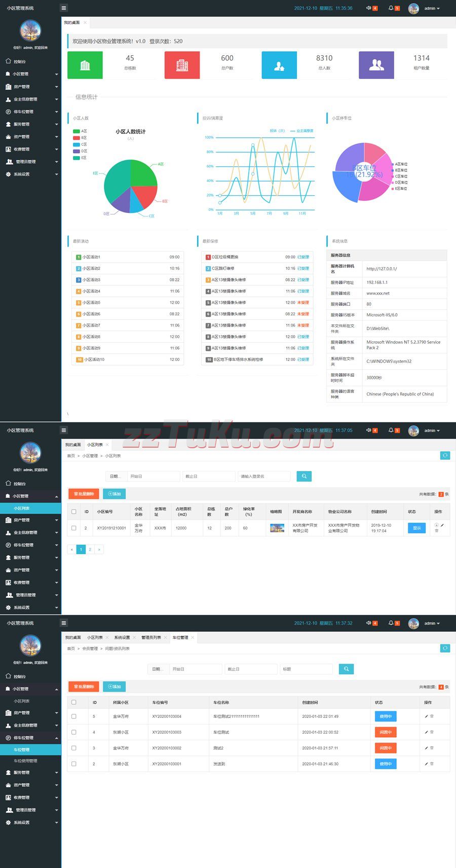Click the green building icon for 总栋数
Screen dimensions: 456x868
(x=85, y=65)
